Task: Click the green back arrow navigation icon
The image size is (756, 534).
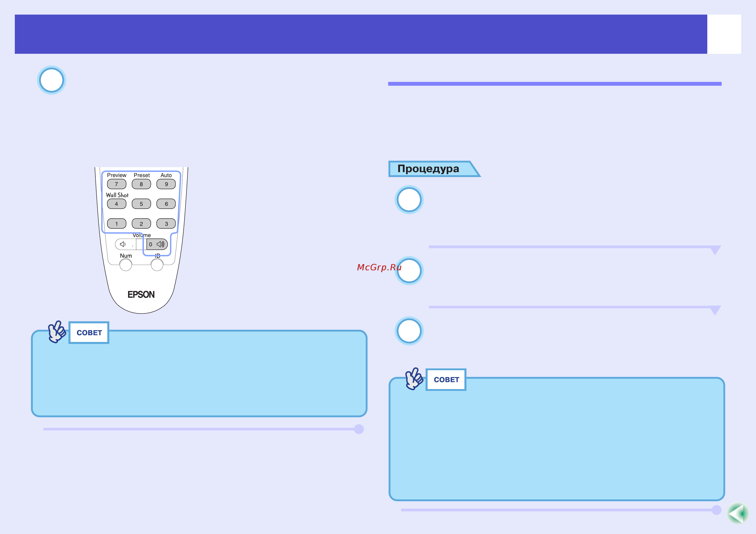Action: click(x=738, y=513)
